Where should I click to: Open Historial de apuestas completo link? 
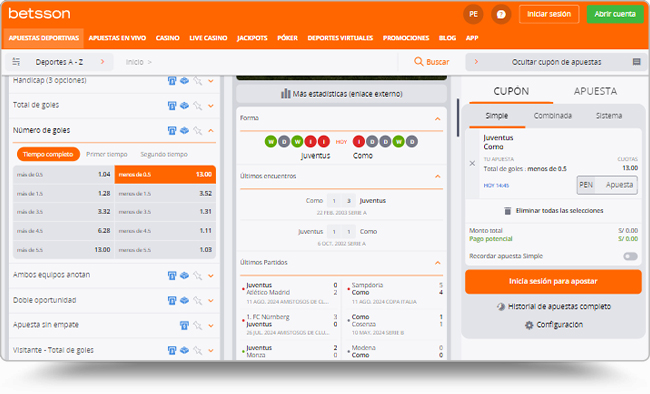point(559,306)
